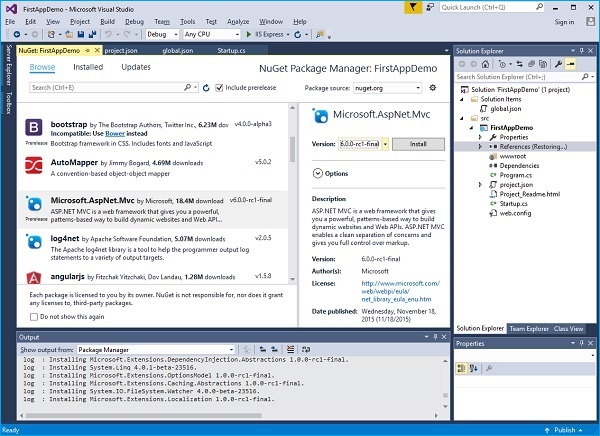The width and height of the screenshot is (600, 436).
Task: Open the package Version dropdown
Action: pyautogui.click(x=383, y=144)
